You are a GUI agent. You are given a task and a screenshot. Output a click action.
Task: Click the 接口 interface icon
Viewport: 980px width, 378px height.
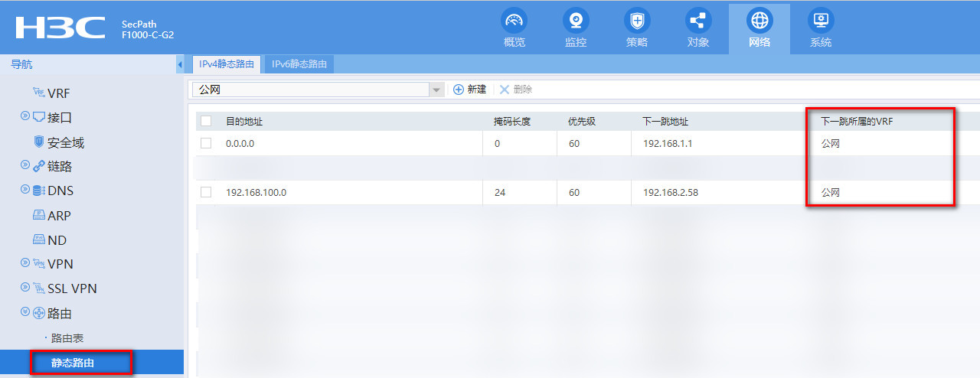[x=39, y=117]
